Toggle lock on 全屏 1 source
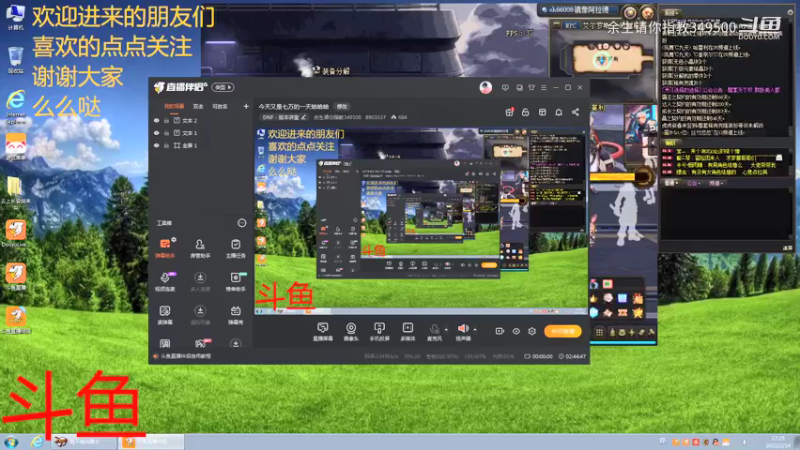 point(166,145)
